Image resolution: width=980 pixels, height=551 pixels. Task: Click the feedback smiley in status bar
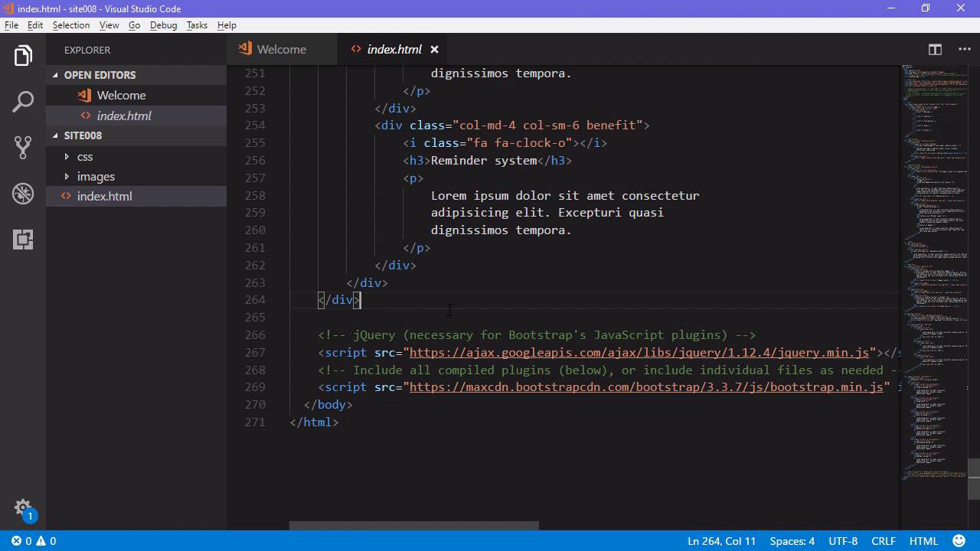click(959, 541)
